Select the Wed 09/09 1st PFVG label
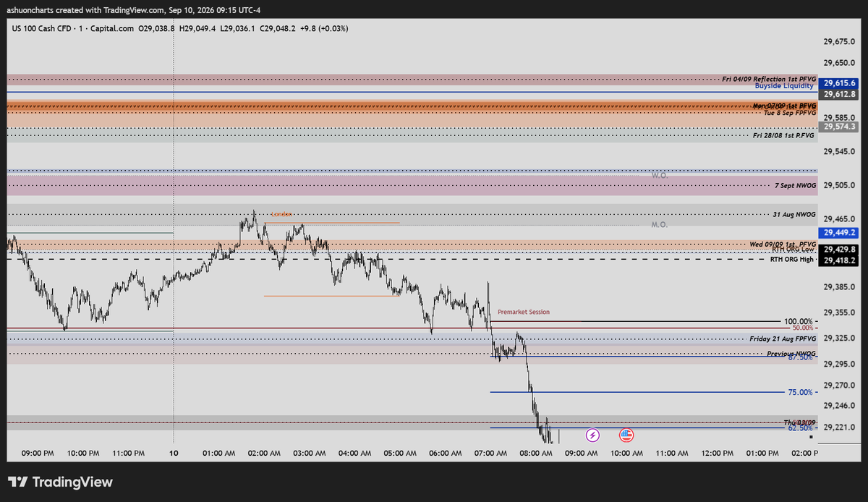Viewport: 868px width, 502px height. [x=783, y=244]
